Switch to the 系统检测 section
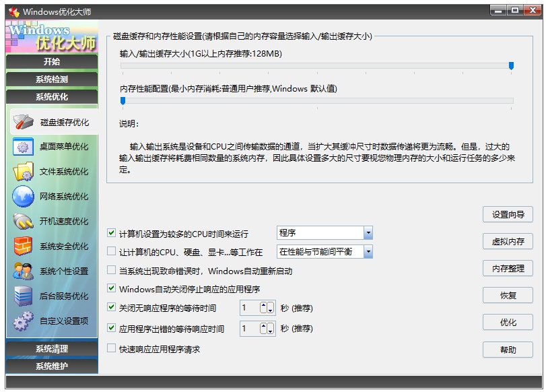 pos(52,79)
